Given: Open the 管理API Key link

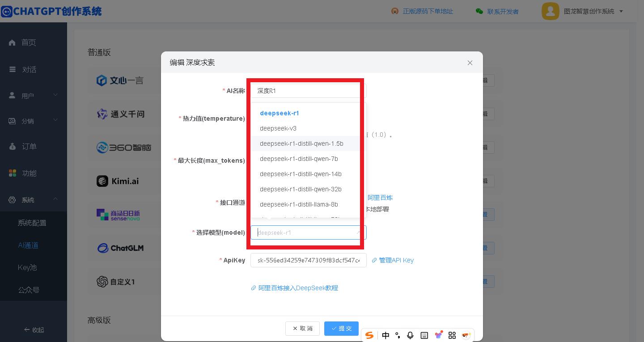Looking at the screenshot, I should coord(393,260).
